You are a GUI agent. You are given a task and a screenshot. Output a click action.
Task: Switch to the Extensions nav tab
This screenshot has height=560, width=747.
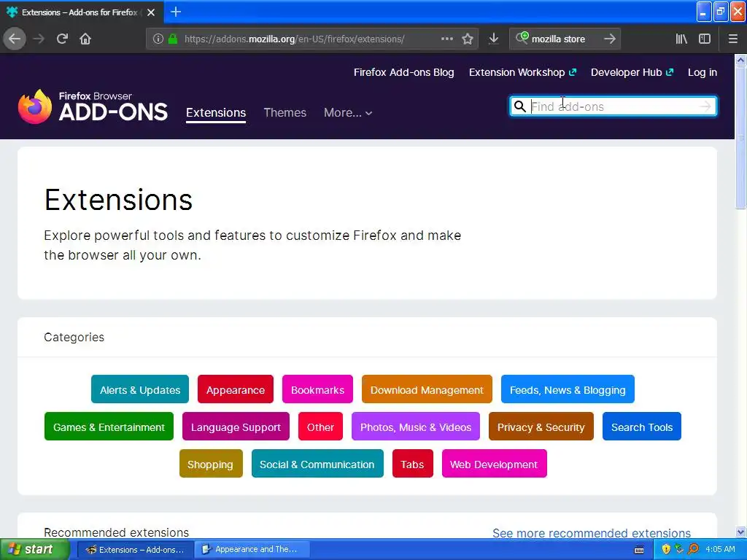(x=216, y=113)
